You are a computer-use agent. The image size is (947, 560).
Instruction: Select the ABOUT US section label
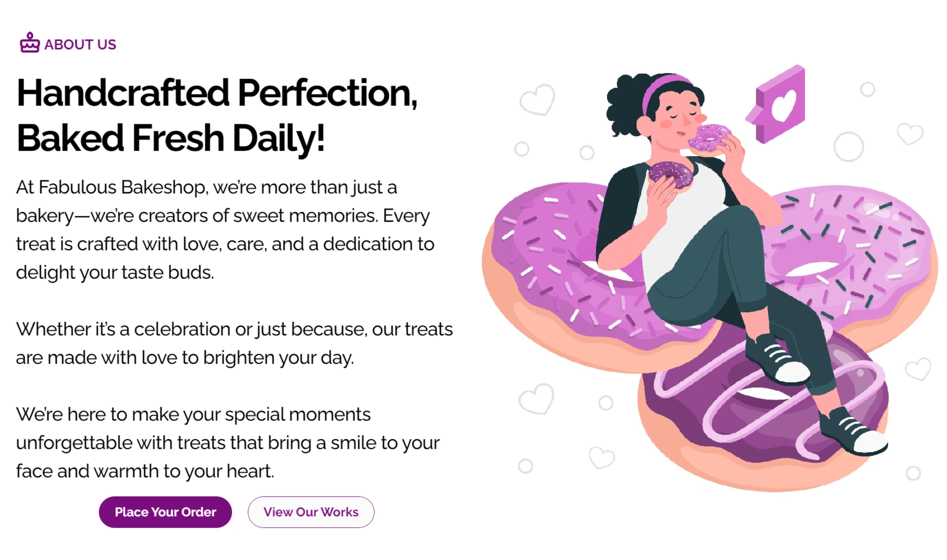[80, 44]
